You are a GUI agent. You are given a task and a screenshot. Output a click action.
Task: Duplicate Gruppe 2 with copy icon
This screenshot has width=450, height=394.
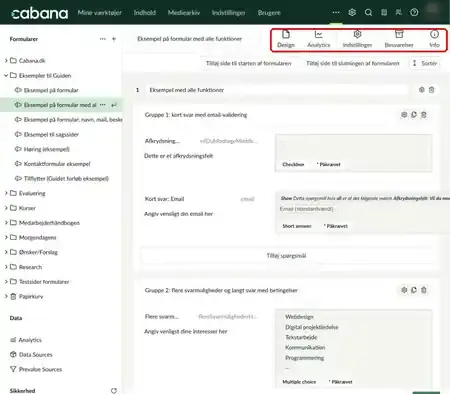414,290
